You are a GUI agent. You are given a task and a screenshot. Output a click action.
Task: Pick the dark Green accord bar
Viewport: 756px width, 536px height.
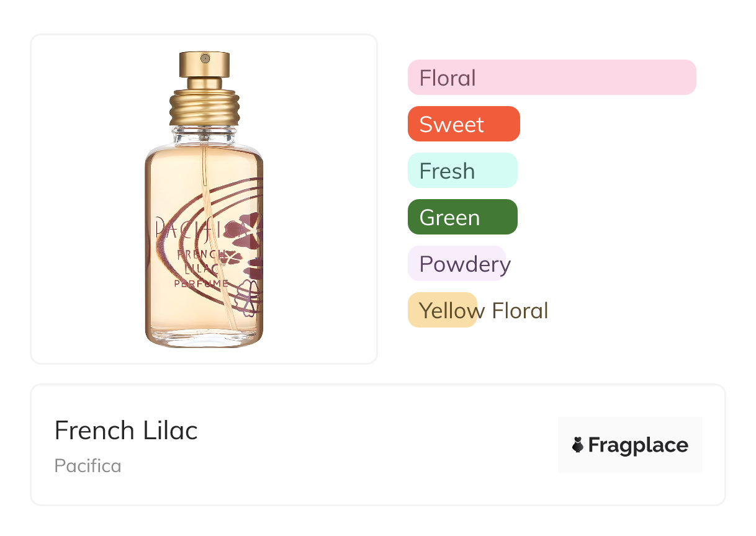pos(462,217)
